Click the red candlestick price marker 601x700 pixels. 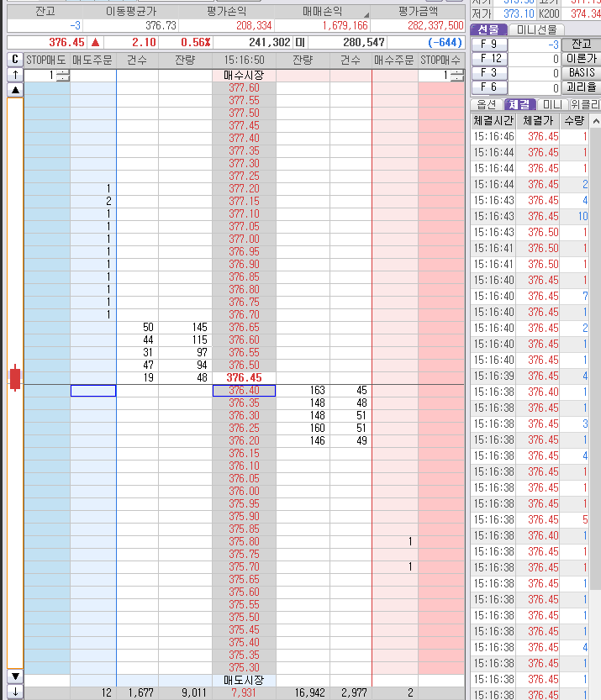pyautogui.click(x=15, y=377)
